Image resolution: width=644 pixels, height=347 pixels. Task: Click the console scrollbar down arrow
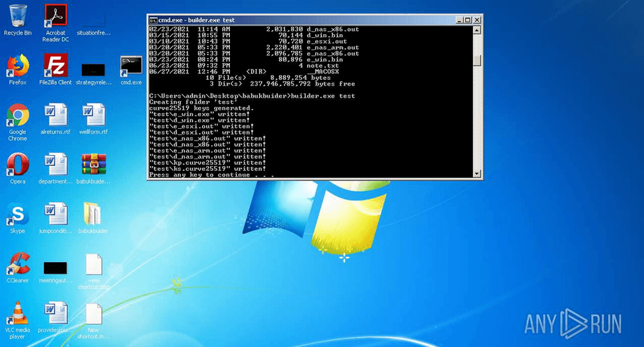point(477,173)
